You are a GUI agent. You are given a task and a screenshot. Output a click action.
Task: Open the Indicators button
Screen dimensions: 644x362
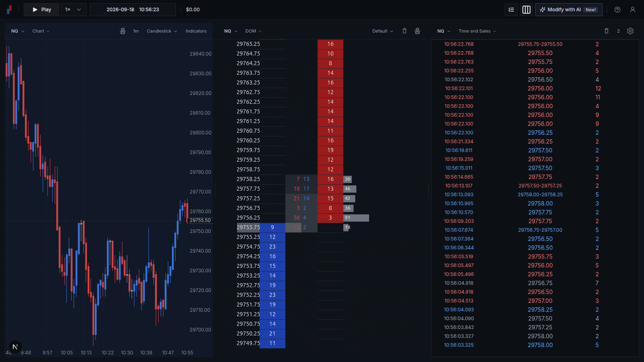[x=196, y=31]
